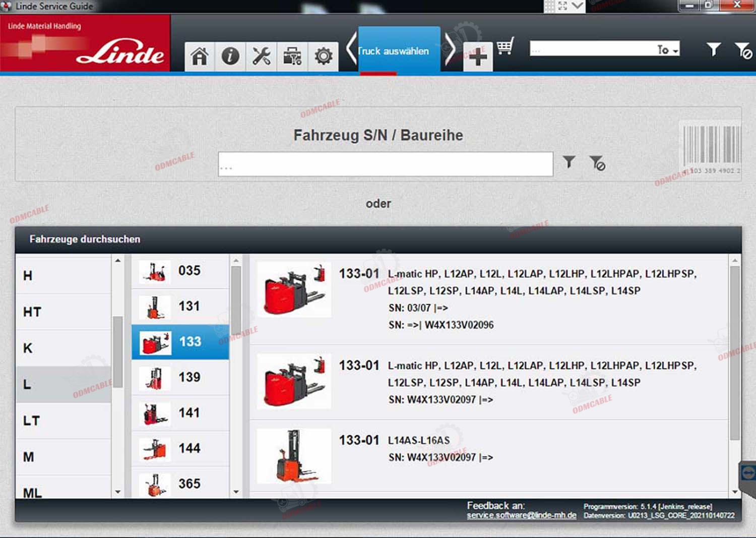Click the left bracket navigation arrow
Screen dimensions: 756x538
pos(351,49)
